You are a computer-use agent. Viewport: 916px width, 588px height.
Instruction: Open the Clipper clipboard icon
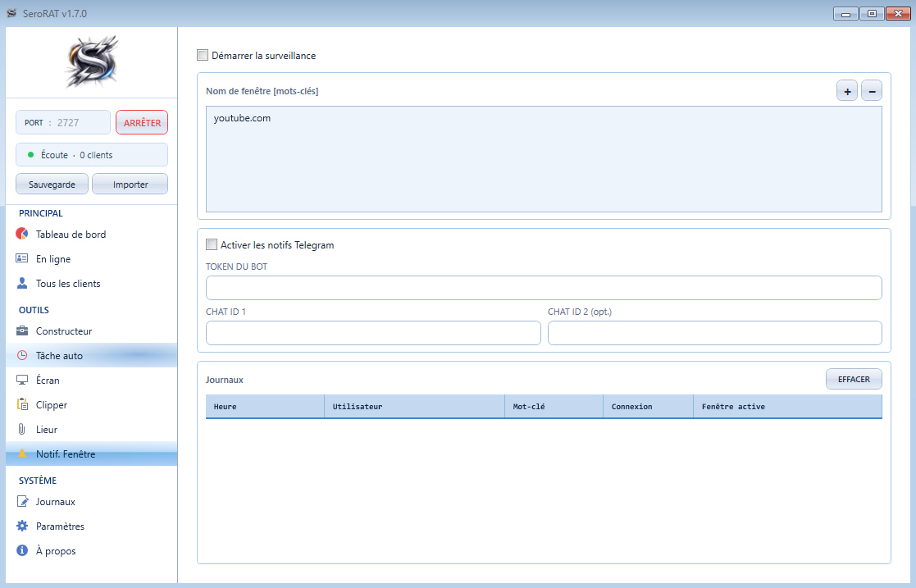pyautogui.click(x=22, y=404)
